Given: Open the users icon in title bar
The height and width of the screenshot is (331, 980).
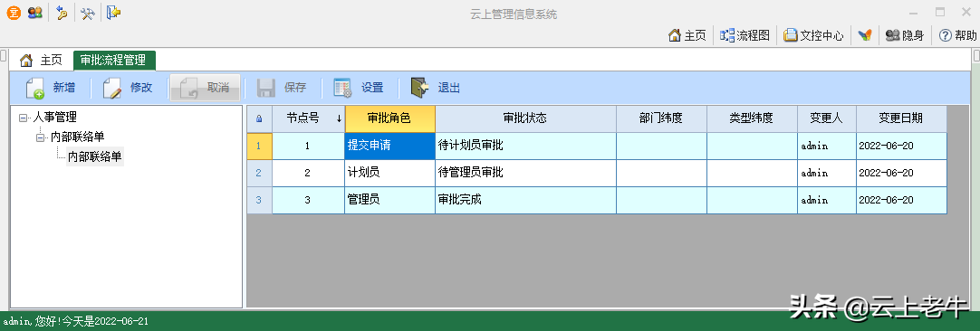Looking at the screenshot, I should click(35, 13).
